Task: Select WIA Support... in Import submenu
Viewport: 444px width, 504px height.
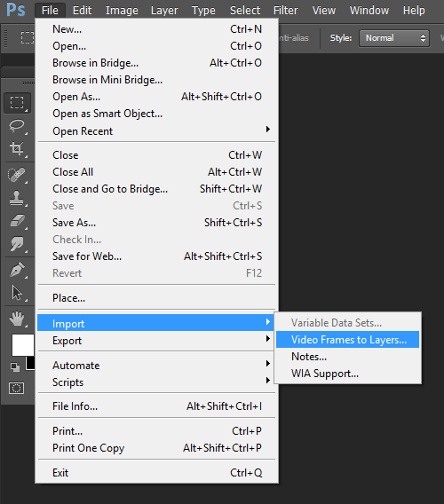Action: point(348,374)
